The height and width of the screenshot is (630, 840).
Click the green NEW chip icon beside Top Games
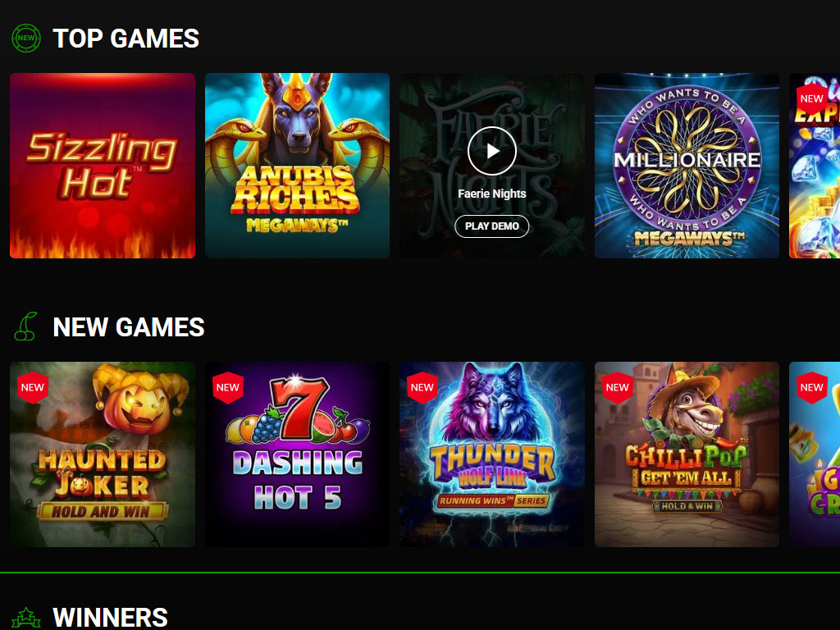(26, 38)
